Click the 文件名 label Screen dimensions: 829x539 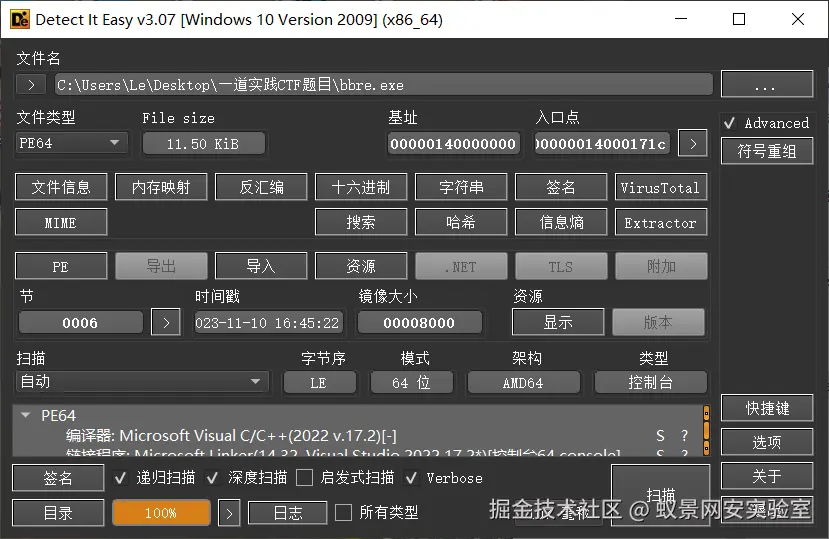coord(38,58)
